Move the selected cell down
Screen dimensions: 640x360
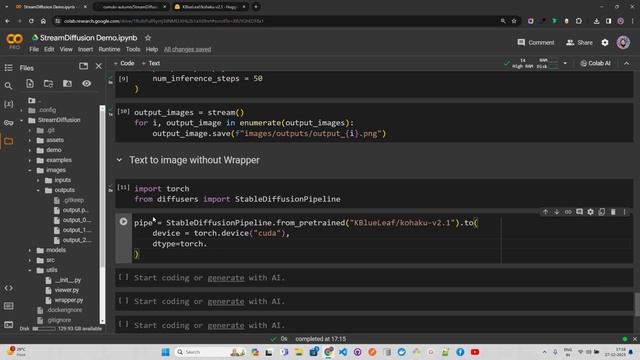556,212
